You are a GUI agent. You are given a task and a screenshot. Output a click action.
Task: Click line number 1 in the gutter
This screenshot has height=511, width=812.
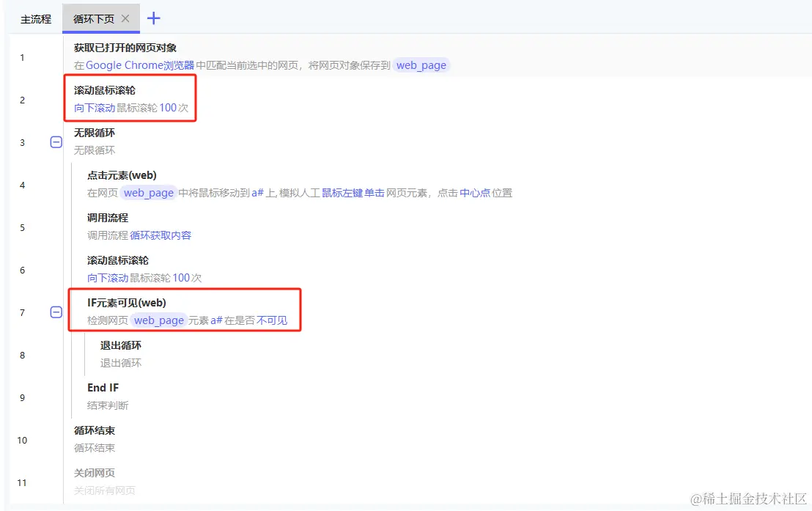coord(22,57)
